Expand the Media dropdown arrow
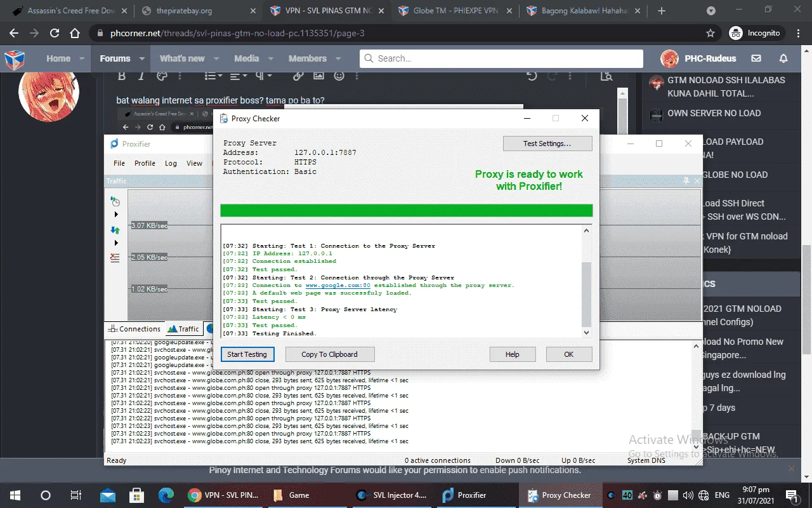812x508 pixels. click(x=270, y=58)
